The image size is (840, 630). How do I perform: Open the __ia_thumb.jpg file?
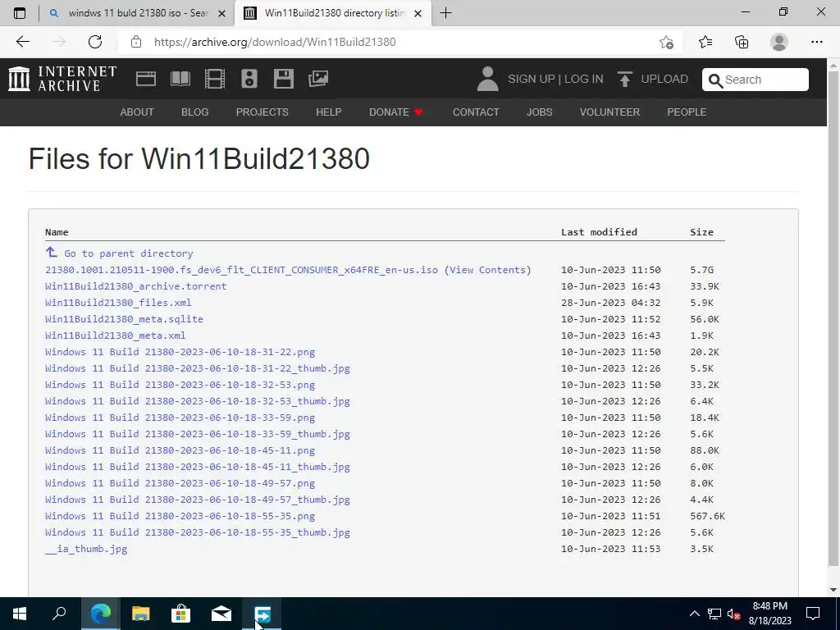point(86,549)
